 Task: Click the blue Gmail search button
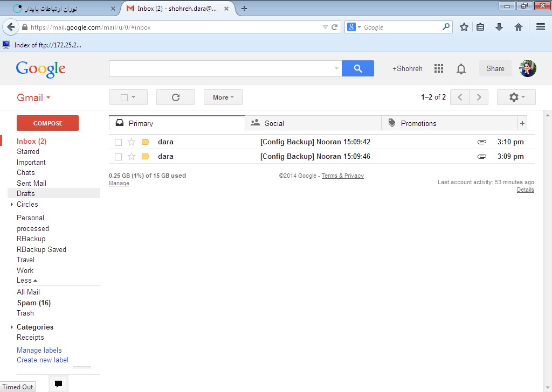coord(358,68)
